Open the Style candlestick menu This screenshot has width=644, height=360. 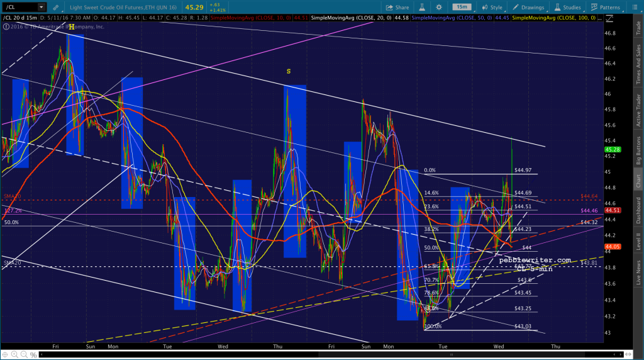(492, 8)
